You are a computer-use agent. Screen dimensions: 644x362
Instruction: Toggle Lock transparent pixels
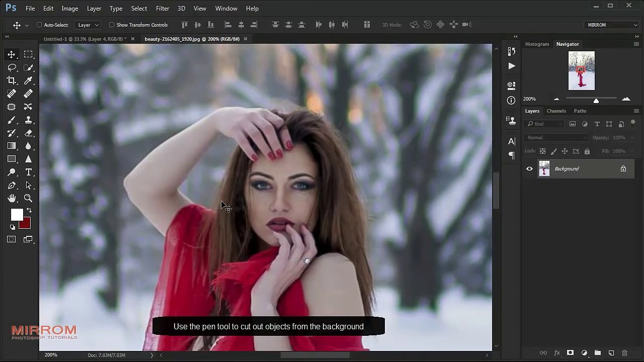pos(542,151)
